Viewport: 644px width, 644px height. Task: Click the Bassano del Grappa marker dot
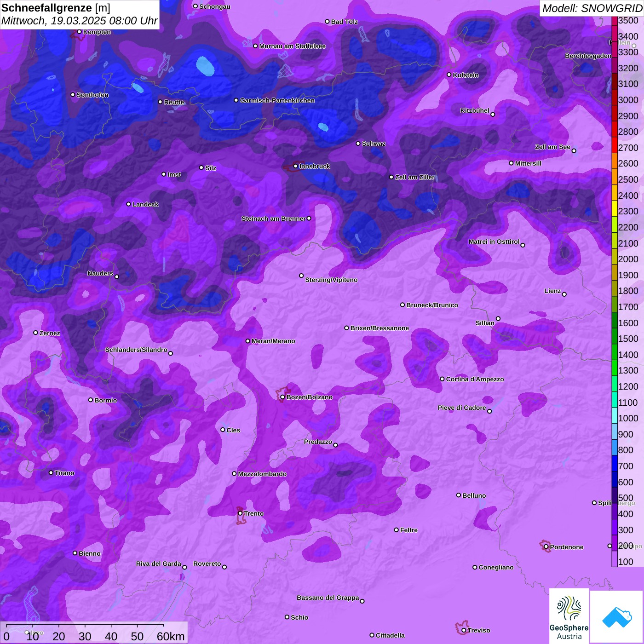362,601
